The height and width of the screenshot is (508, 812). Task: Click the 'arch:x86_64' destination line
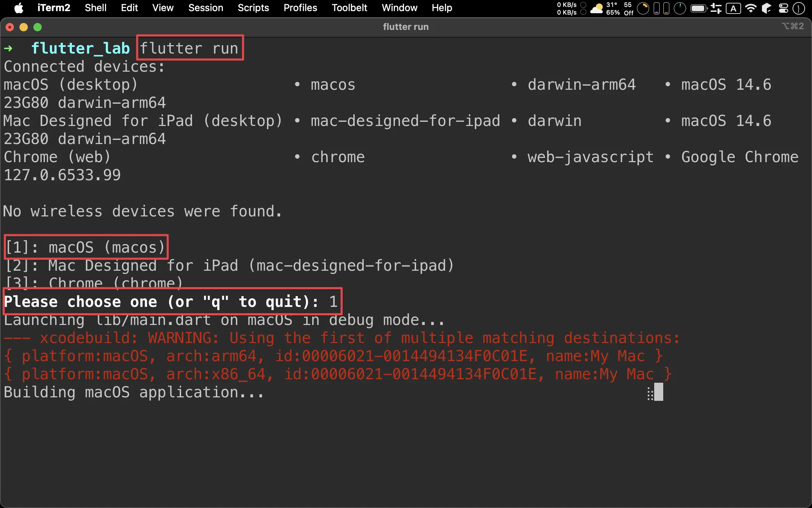338,374
